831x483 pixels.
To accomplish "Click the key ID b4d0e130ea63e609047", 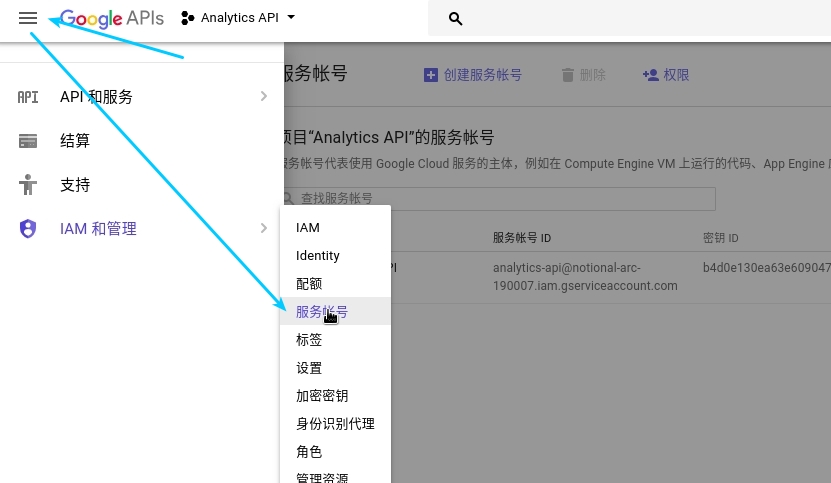I will [x=767, y=268].
